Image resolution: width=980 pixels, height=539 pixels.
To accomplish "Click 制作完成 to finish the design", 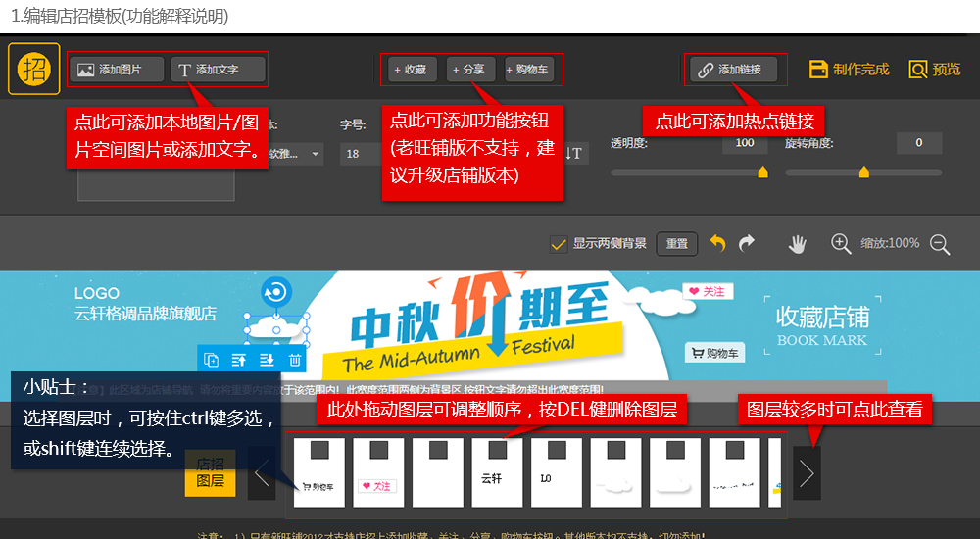I will [x=849, y=70].
